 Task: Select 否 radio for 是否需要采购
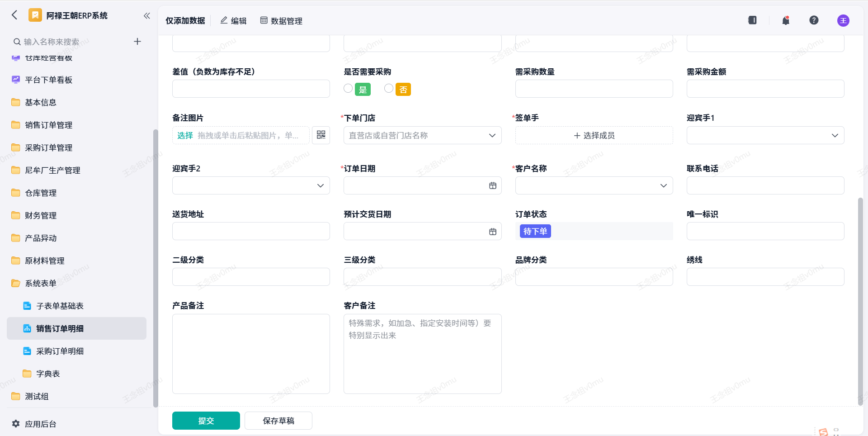click(x=389, y=89)
